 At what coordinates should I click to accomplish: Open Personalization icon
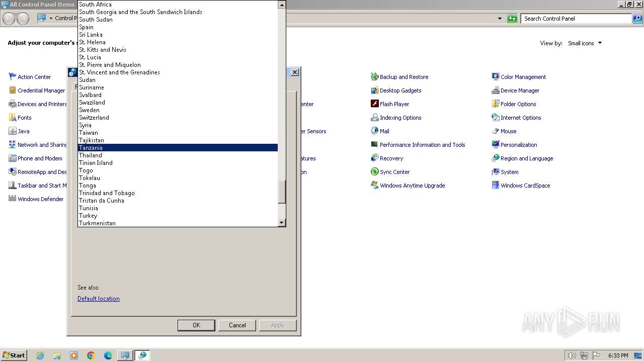(x=496, y=144)
